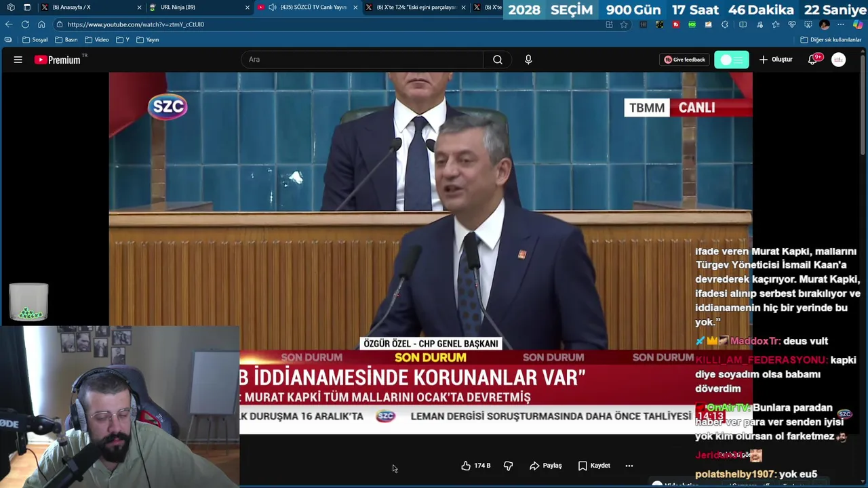Click the 'ÖZGÜR ÖZEL - CHP GENEL BAŞKANI' caption
This screenshot has width=868, height=488.
pos(431,344)
